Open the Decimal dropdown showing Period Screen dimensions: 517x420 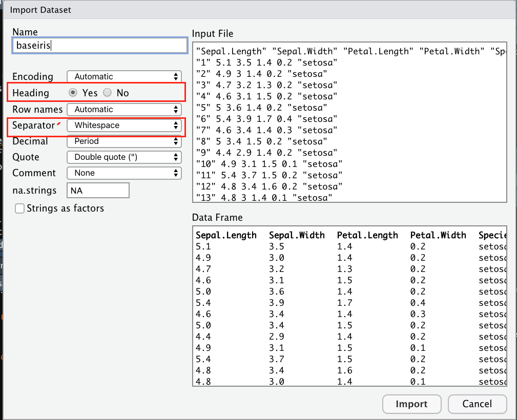pos(125,141)
